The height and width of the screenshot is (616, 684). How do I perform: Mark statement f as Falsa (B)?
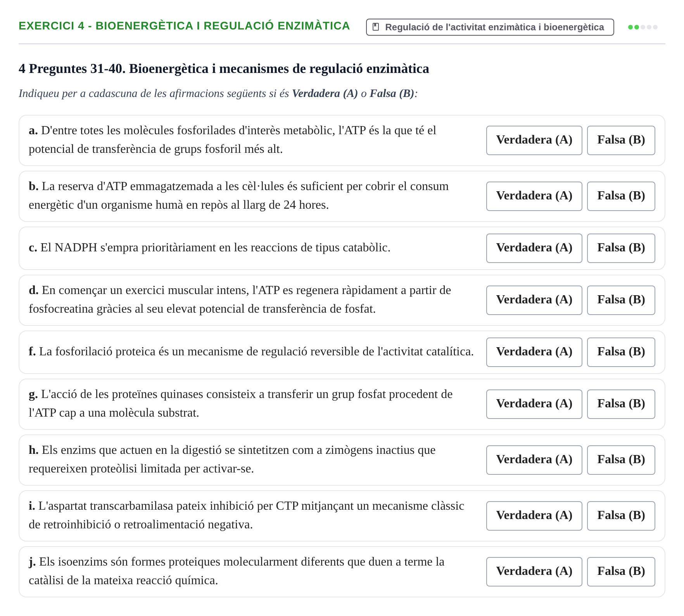tap(621, 352)
